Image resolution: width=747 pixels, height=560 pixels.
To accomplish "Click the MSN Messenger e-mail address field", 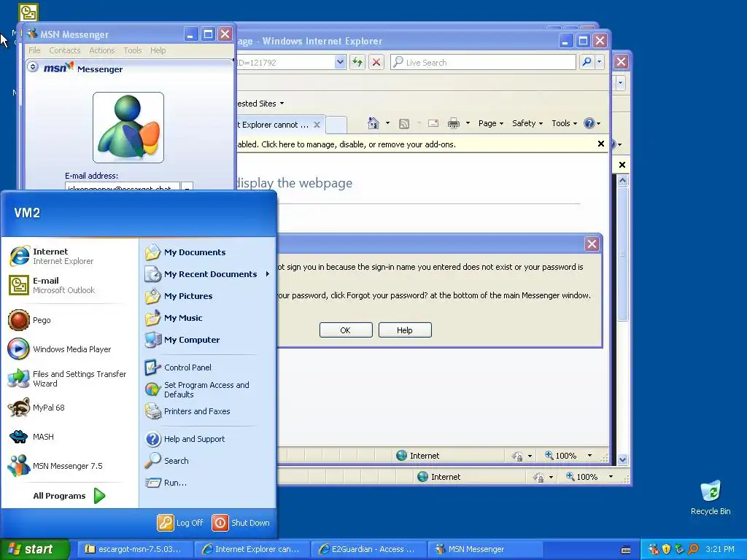I will 123,186.
